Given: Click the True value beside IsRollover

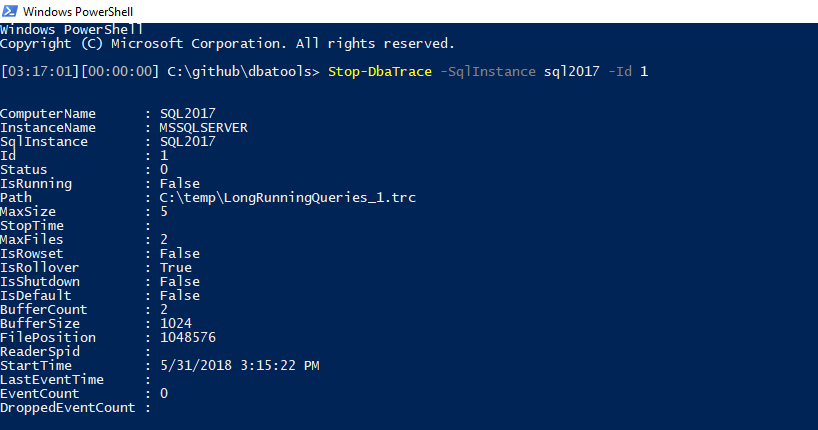Looking at the screenshot, I should pos(175,268).
